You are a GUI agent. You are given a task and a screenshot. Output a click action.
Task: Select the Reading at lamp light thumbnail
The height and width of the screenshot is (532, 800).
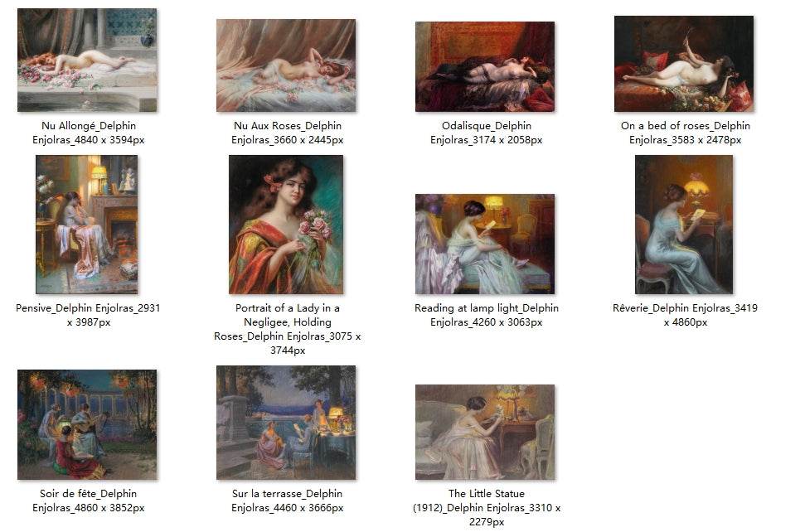(x=485, y=244)
